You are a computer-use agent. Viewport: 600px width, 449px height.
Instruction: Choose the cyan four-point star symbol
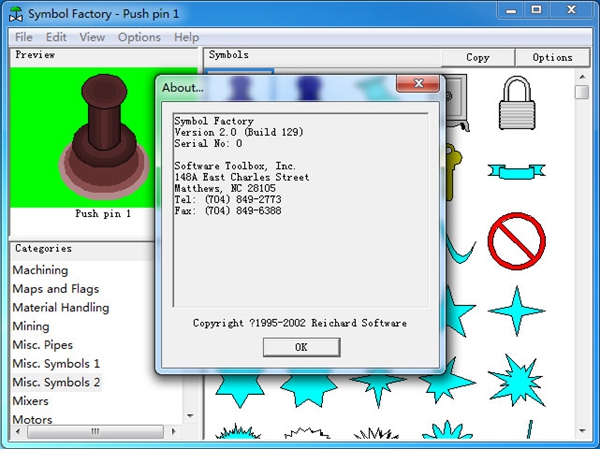click(516, 311)
